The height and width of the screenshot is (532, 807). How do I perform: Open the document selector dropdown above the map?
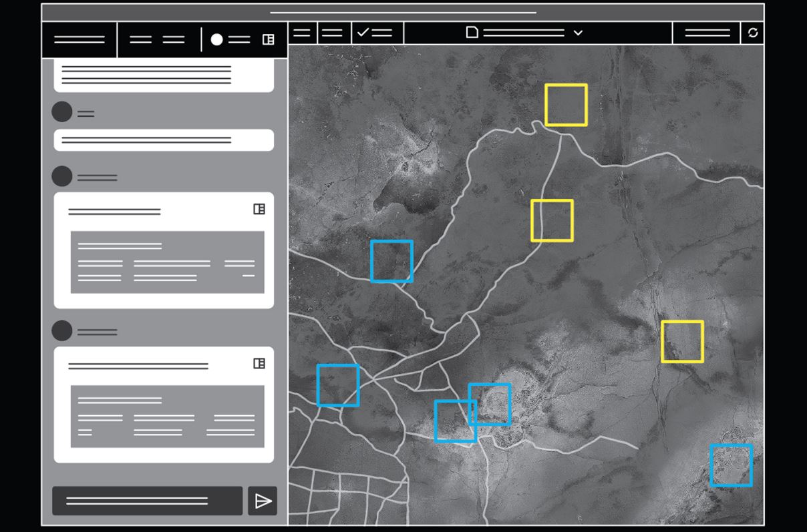click(524, 33)
